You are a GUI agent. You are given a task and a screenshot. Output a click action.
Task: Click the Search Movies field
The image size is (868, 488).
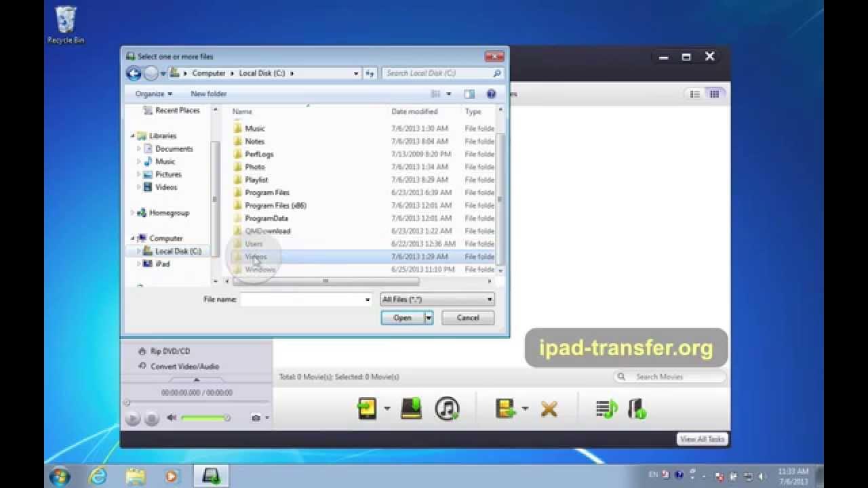tap(670, 377)
